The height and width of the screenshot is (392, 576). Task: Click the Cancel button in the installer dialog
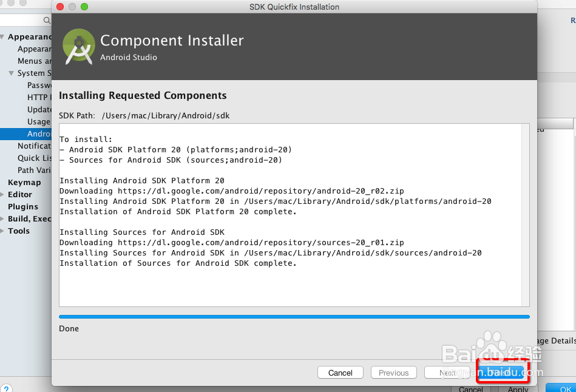[340, 373]
